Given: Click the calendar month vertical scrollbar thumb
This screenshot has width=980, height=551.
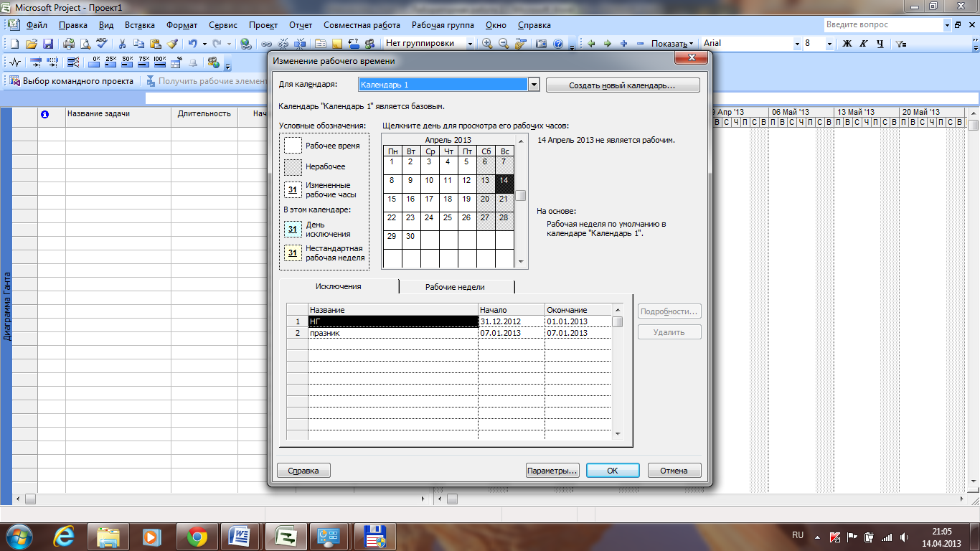Looking at the screenshot, I should click(521, 195).
